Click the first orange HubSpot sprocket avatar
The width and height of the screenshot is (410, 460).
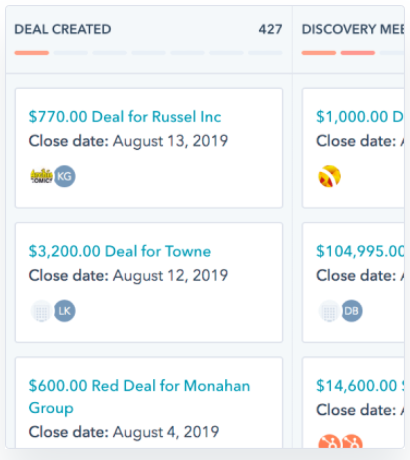pyautogui.click(x=329, y=441)
